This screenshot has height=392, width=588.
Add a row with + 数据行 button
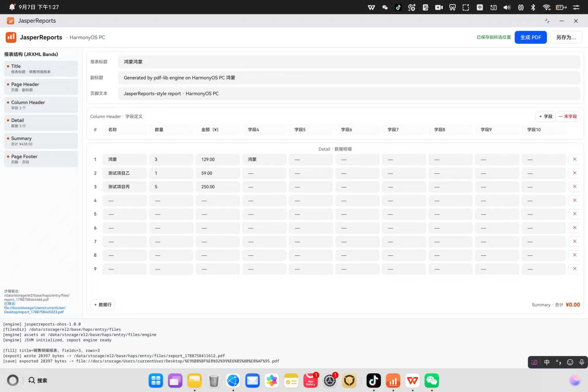tap(103, 305)
